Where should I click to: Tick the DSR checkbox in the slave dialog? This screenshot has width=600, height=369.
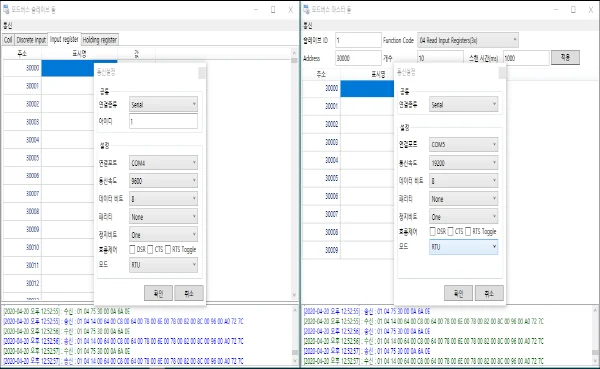pyautogui.click(x=132, y=250)
